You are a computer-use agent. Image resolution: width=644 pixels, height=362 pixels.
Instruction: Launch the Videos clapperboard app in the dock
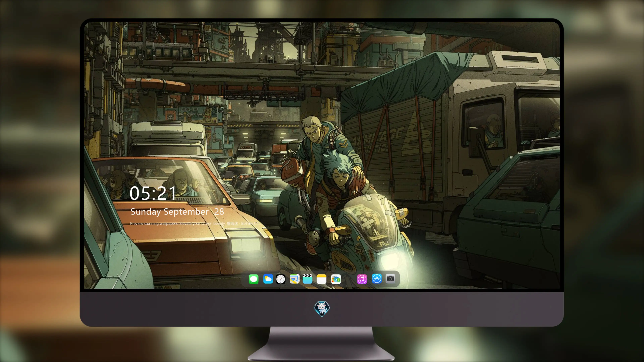[x=308, y=279]
